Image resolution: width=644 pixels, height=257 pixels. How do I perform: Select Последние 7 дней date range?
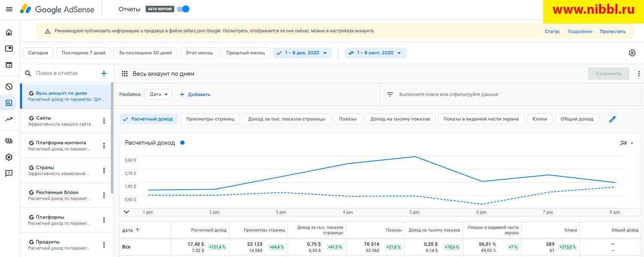point(83,53)
